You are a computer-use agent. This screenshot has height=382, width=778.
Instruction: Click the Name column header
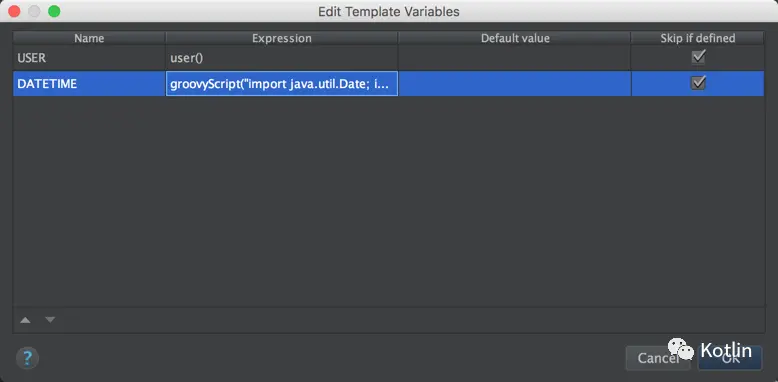click(89, 38)
